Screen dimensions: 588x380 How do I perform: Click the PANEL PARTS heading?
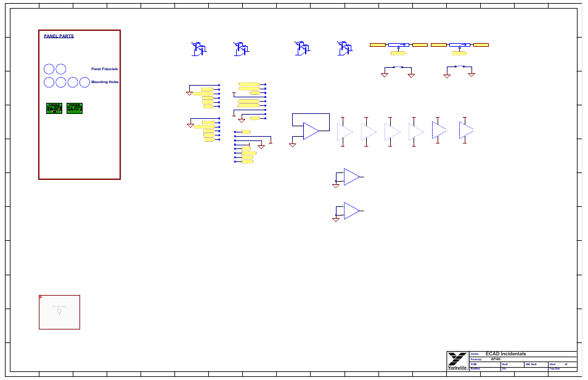[59, 36]
